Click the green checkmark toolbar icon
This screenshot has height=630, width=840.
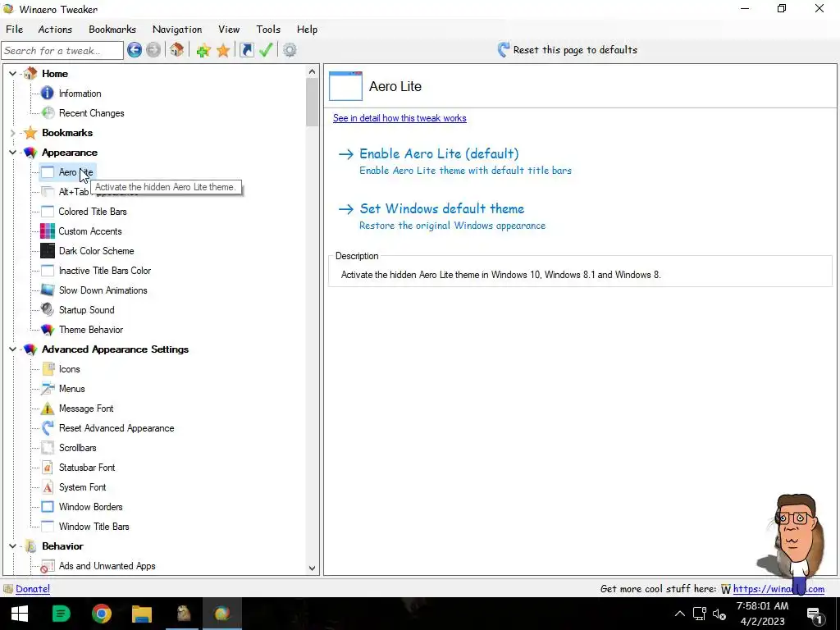(266, 50)
